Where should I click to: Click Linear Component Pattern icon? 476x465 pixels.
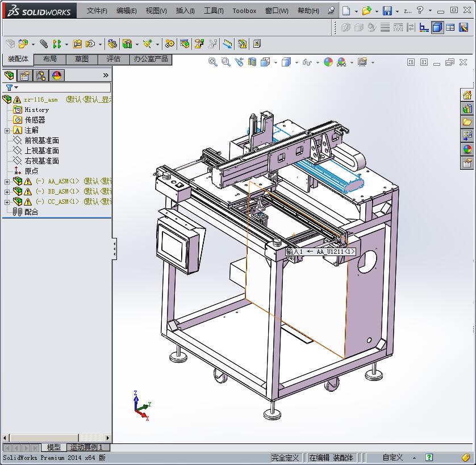coord(57,44)
